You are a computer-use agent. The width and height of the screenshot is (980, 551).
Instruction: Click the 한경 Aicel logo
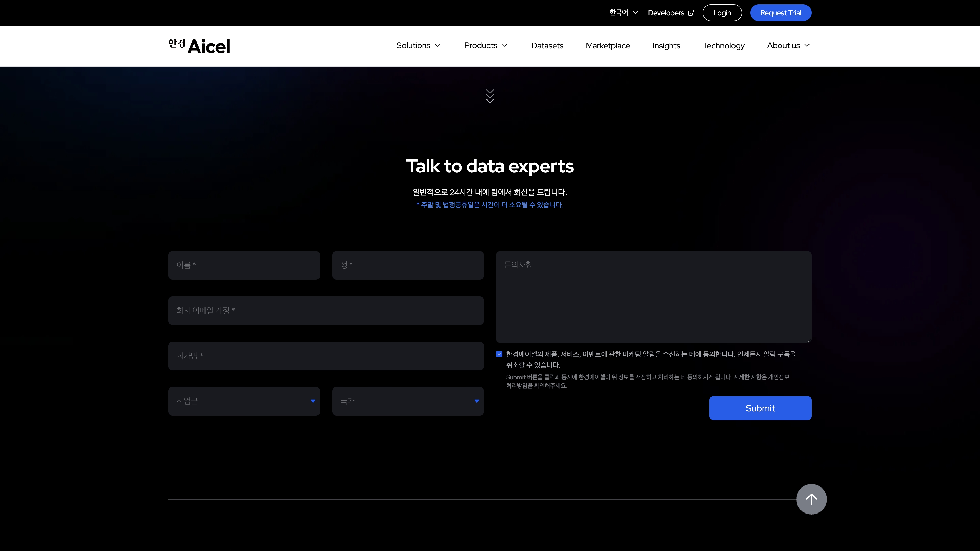click(x=199, y=46)
